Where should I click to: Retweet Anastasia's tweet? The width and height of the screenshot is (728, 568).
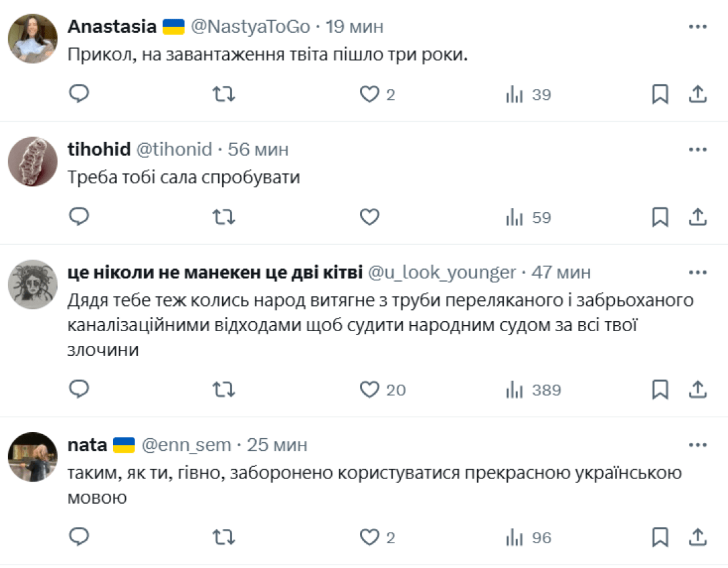224,94
